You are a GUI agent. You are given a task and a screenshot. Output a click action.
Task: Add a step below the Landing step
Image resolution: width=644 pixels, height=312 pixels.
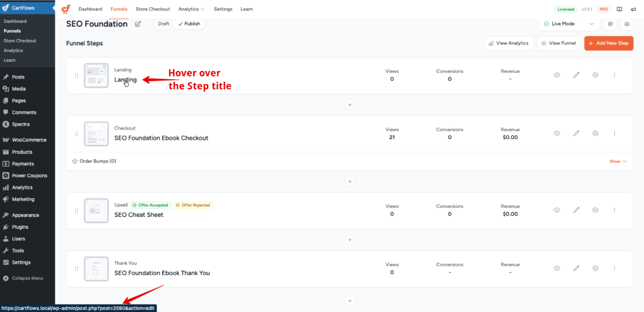(x=350, y=105)
